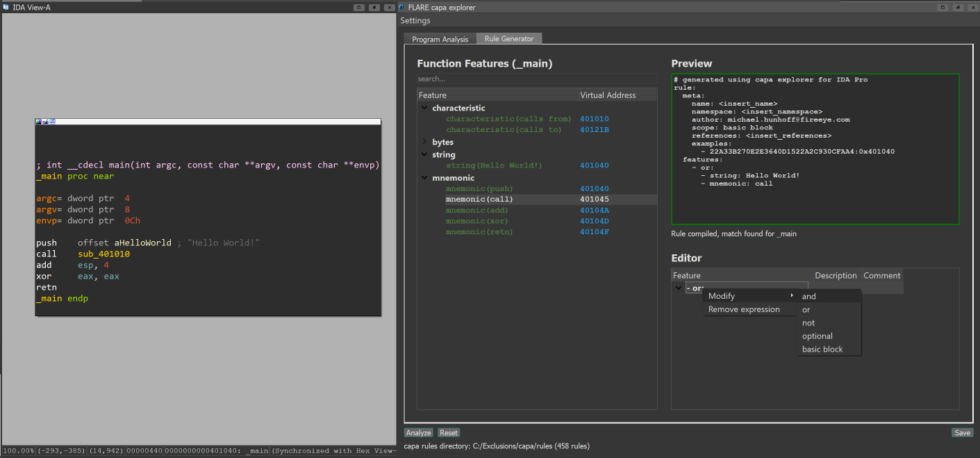Select 'Remove expression' from the context menu
This screenshot has height=458, width=980.
[x=744, y=310]
